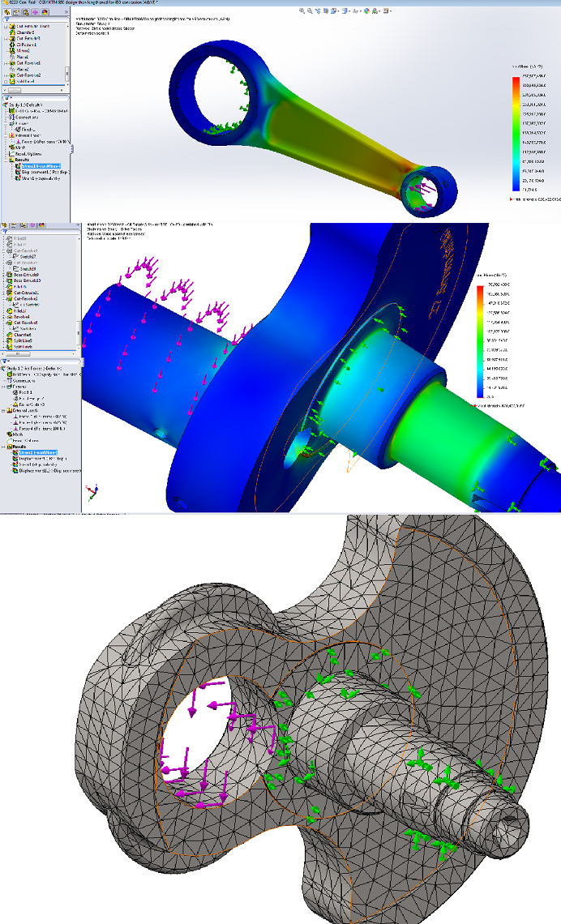Click the feature tree filter icon, crankshaft window

[x=5, y=232]
